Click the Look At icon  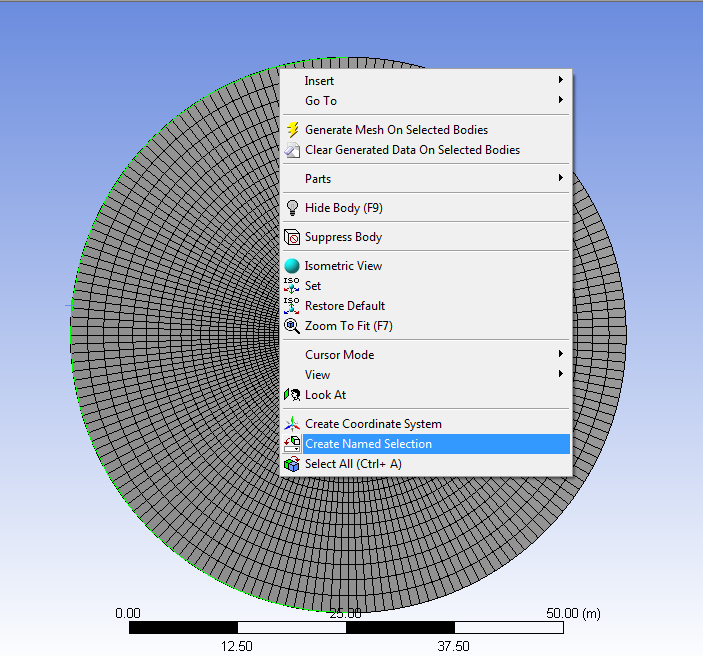(x=292, y=395)
